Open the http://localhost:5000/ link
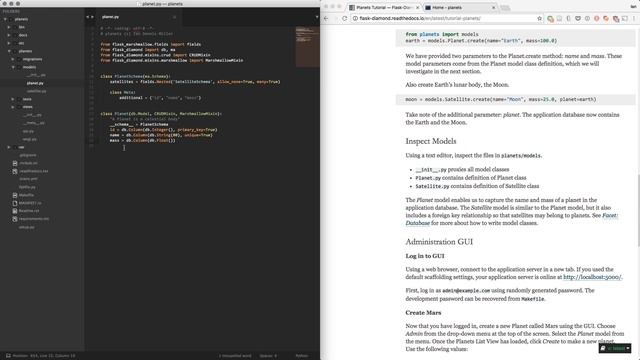 click(x=592, y=277)
